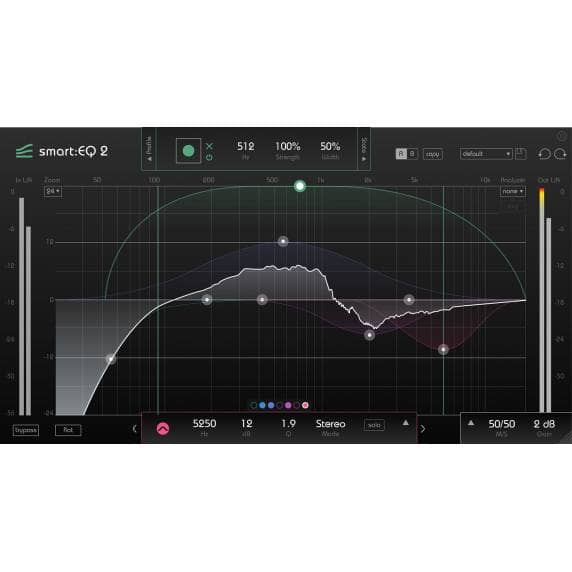Select the lowest pink band node near 7k

point(443,349)
